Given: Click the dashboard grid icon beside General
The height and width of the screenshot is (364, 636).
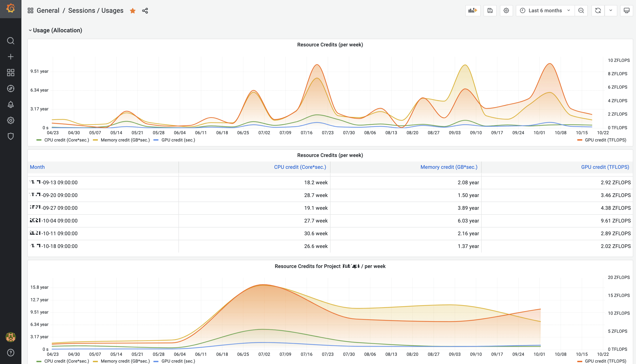Looking at the screenshot, I should 31,10.
